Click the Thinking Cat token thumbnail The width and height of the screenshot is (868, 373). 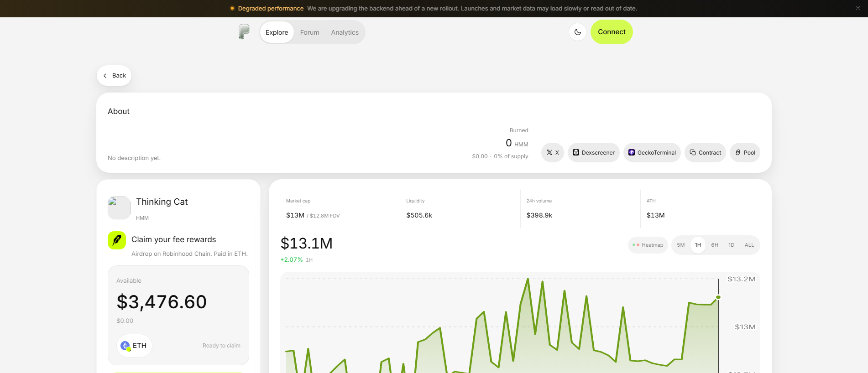[119, 208]
